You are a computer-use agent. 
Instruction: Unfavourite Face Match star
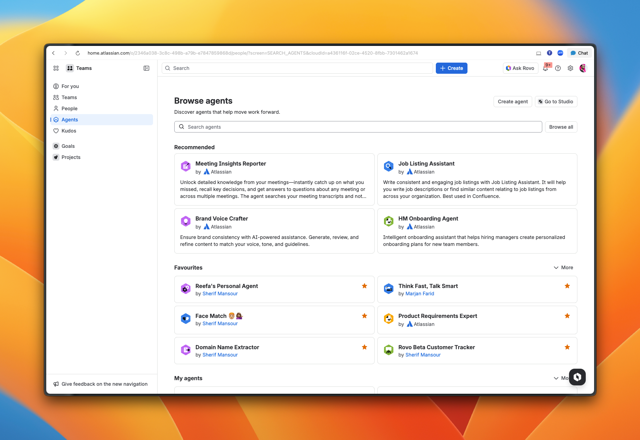pos(364,316)
